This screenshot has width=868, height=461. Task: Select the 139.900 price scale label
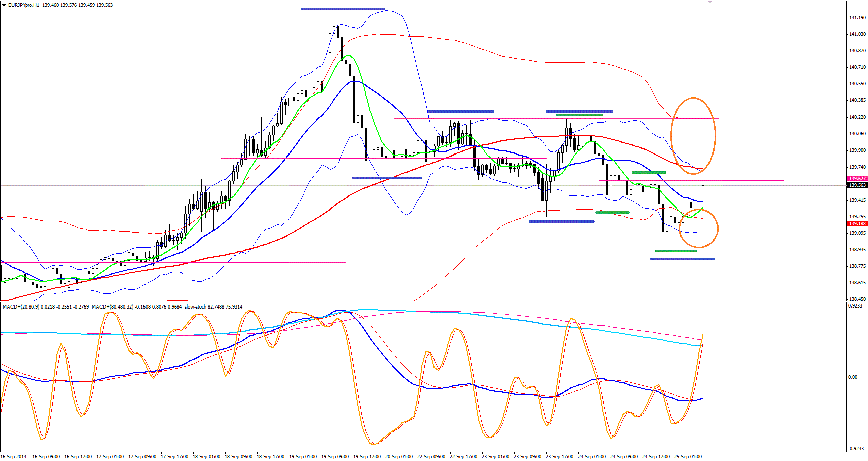click(857, 150)
